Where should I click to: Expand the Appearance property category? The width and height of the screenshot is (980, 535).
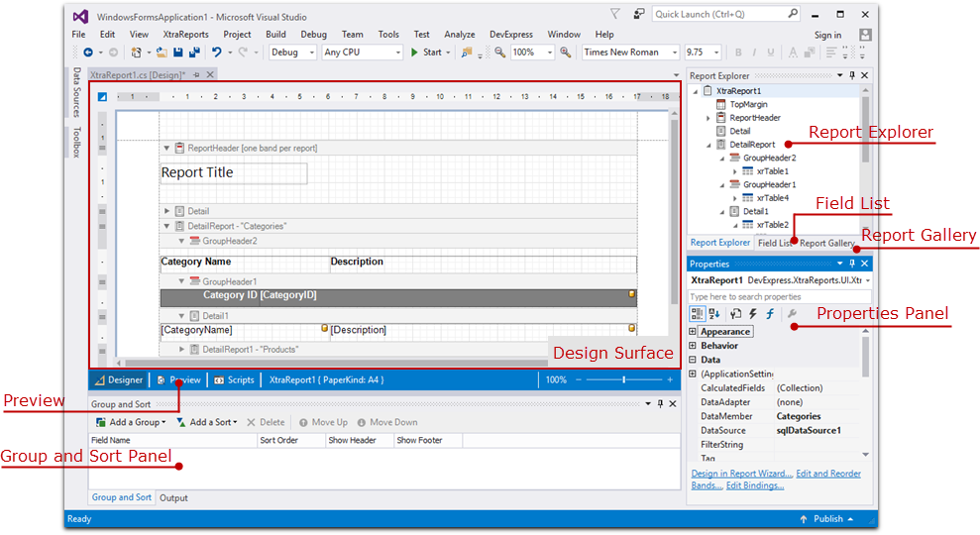pos(693,331)
